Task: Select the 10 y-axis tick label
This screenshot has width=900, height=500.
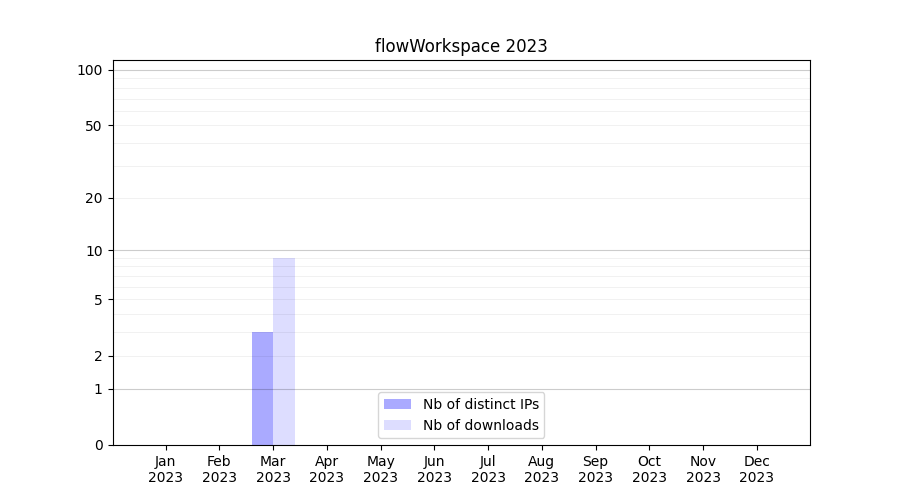Action: (93, 251)
